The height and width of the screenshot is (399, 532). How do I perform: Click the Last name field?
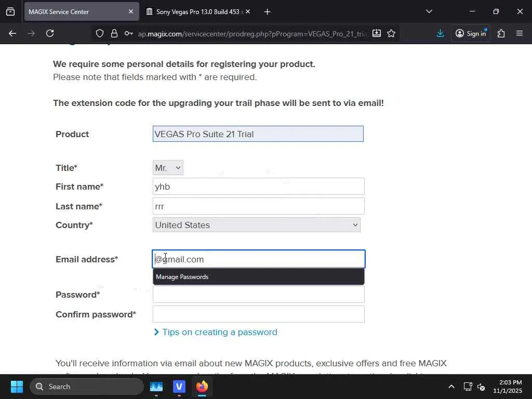[x=259, y=206]
